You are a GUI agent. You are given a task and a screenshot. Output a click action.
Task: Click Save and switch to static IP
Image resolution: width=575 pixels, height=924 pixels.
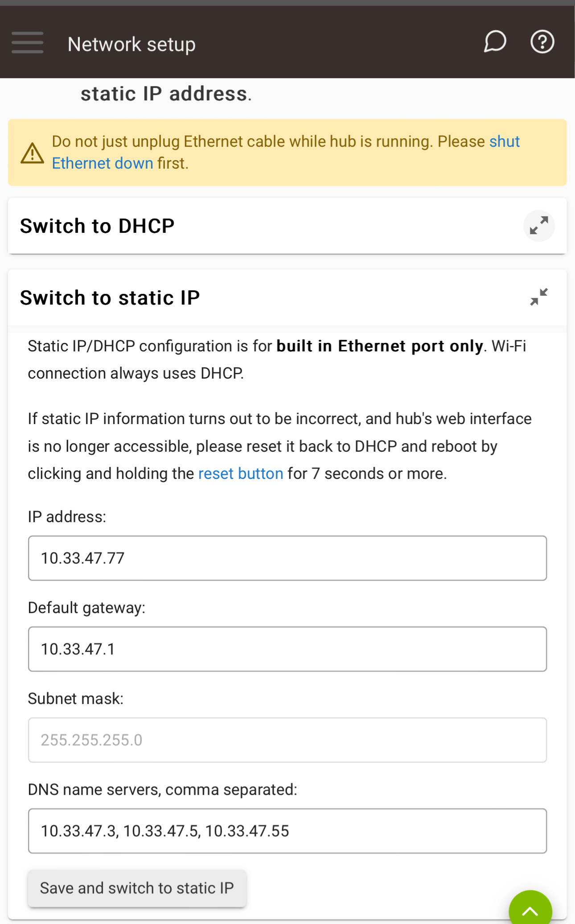(137, 888)
